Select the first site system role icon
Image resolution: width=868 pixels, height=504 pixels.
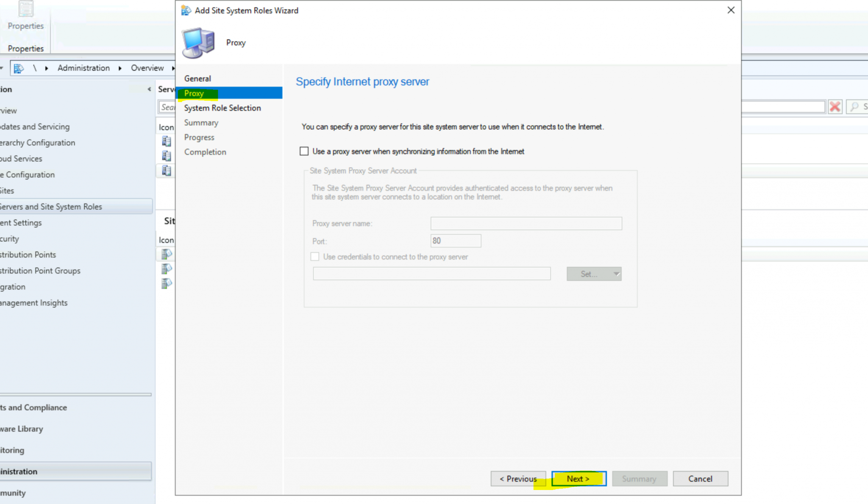pos(166,254)
